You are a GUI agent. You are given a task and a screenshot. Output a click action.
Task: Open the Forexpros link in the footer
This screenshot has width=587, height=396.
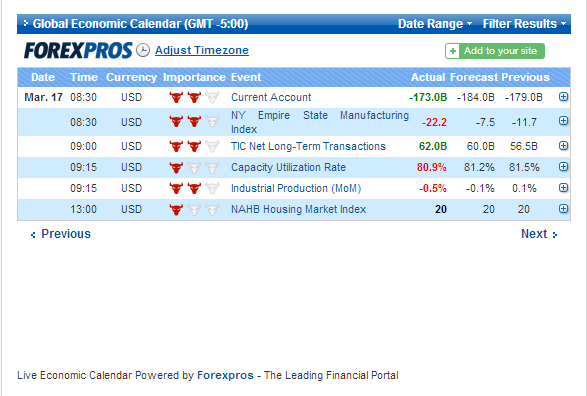(225, 375)
